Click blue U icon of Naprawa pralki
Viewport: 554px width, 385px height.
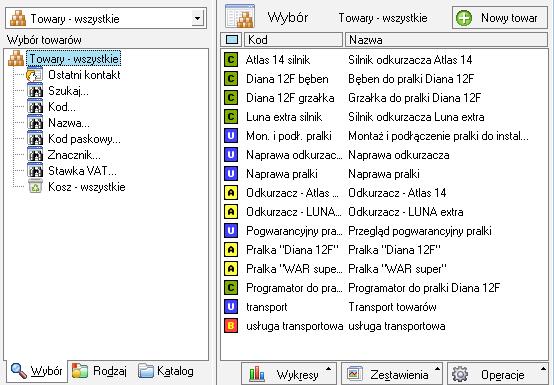pos(231,174)
